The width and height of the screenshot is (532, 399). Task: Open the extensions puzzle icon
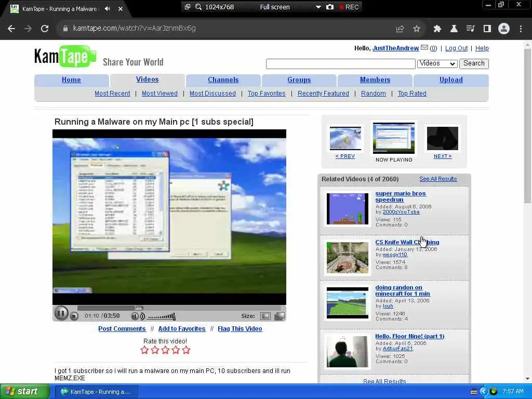point(437,29)
